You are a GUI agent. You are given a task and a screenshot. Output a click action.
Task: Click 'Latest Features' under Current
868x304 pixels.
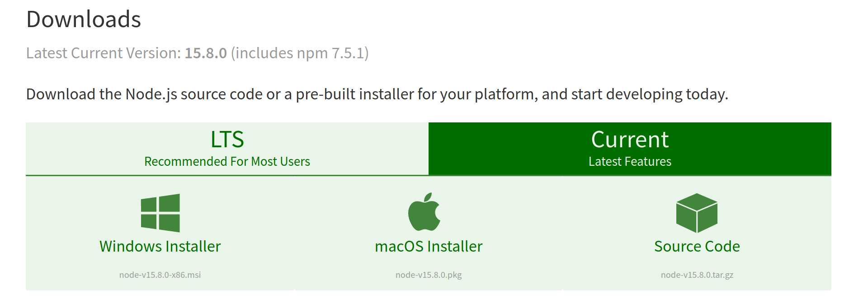629,161
